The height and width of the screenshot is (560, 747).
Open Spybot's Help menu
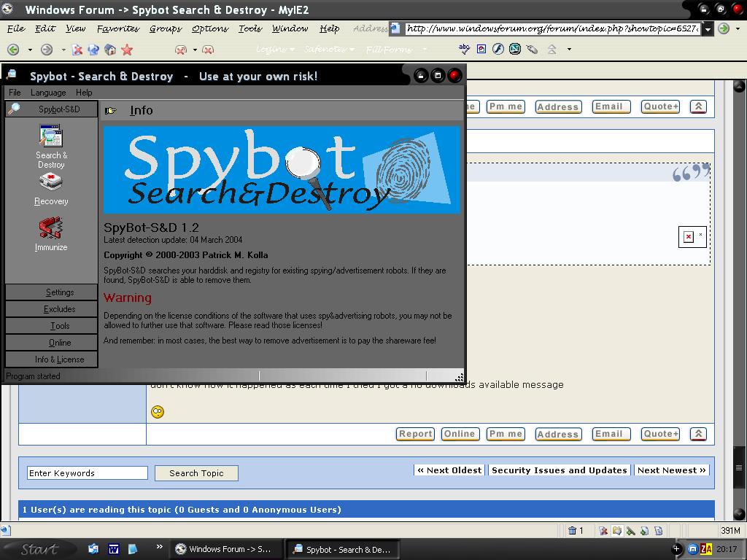(x=84, y=93)
